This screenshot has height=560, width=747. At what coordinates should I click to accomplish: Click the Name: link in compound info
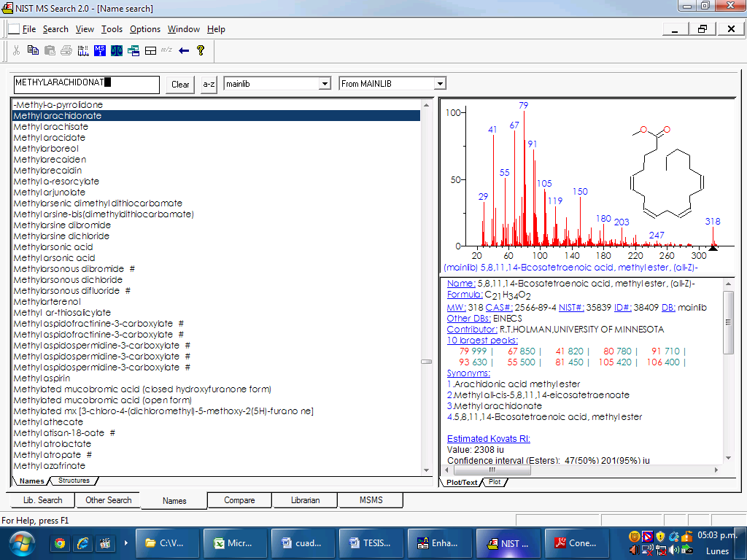461,284
